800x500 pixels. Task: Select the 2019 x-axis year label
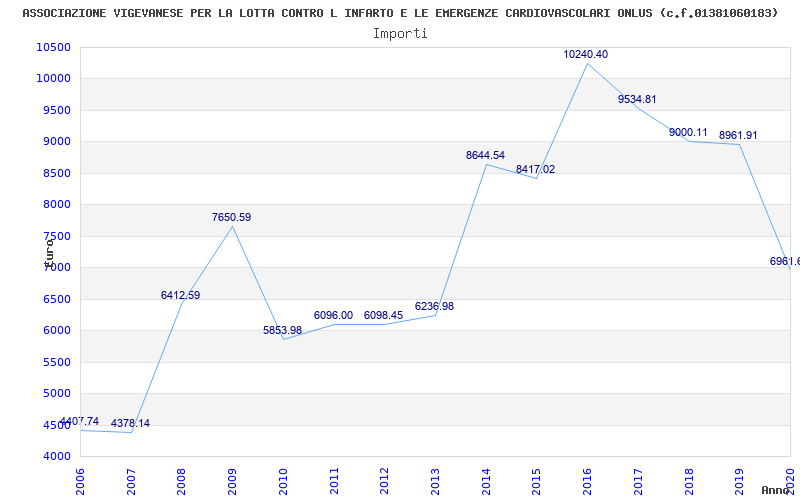739,481
